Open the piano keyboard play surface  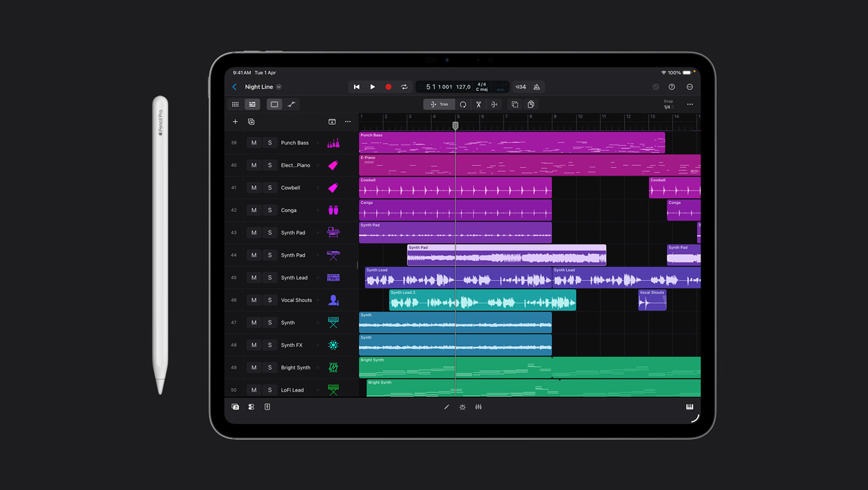point(690,407)
